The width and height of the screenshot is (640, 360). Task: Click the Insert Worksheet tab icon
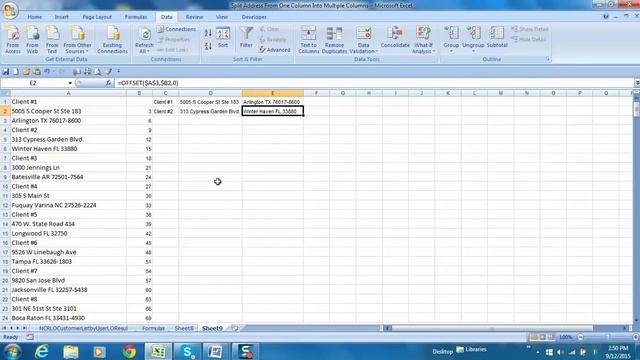pos(234,328)
